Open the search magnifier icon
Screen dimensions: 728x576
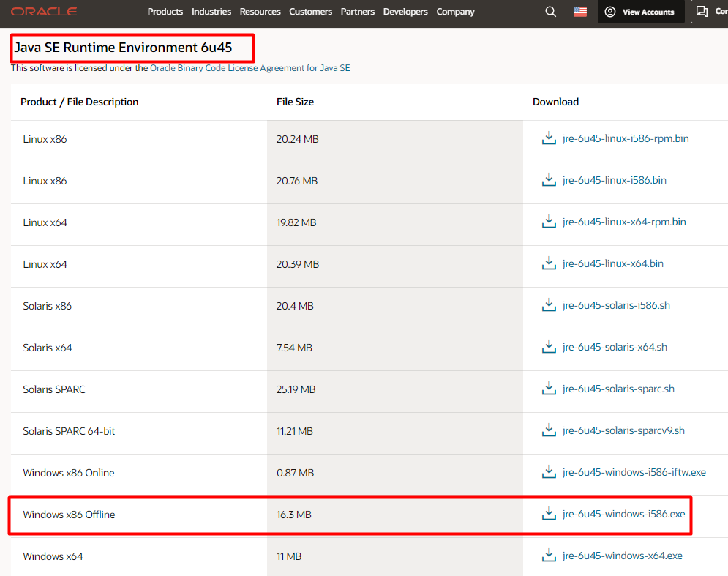(550, 12)
